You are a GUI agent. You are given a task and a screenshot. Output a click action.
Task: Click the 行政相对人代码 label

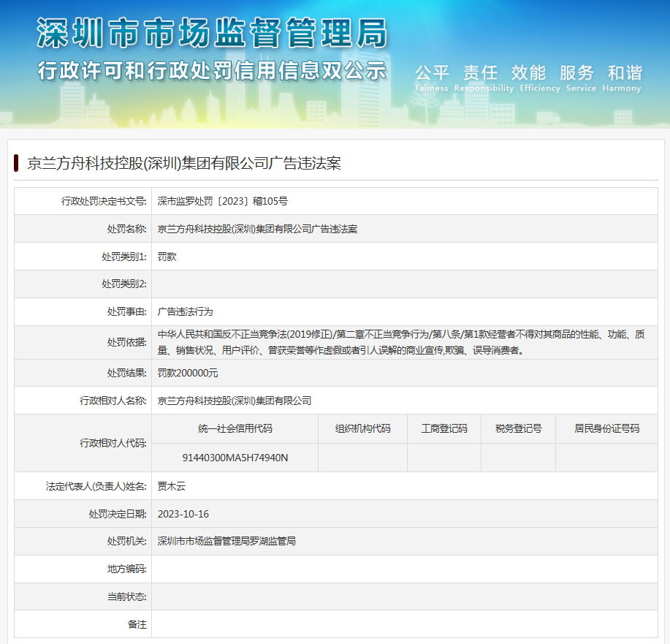click(113, 443)
